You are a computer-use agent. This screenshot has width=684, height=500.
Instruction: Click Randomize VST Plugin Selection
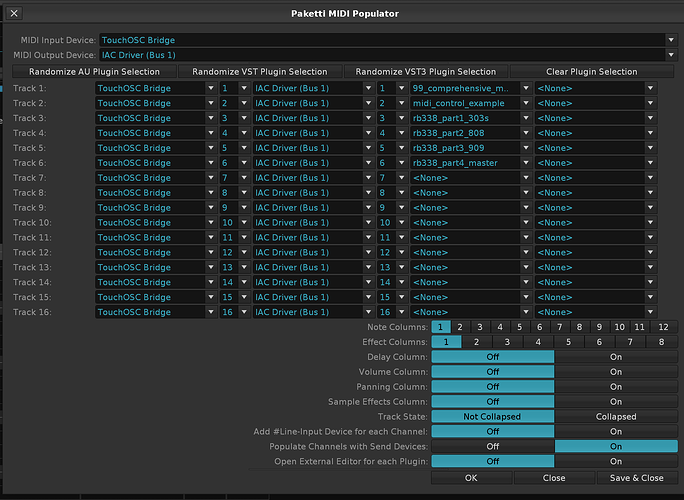tap(260, 72)
